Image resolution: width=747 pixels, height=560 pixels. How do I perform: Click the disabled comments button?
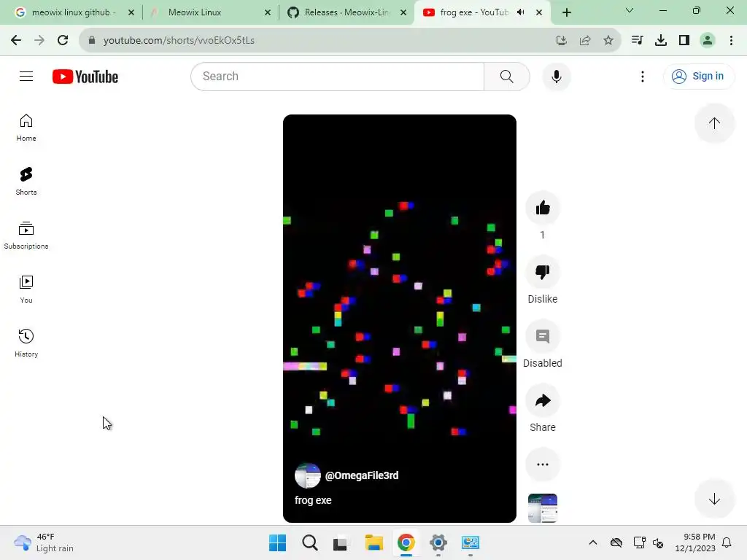543,336
